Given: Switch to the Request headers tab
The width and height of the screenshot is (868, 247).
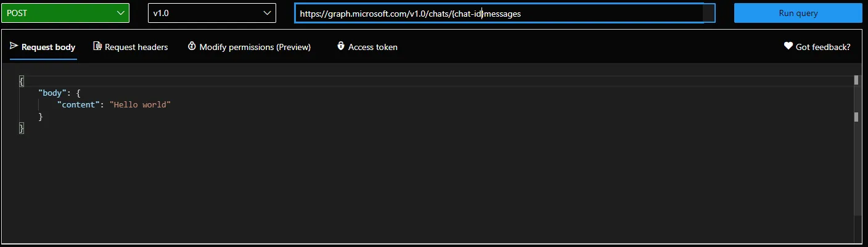Looking at the screenshot, I should (136, 47).
